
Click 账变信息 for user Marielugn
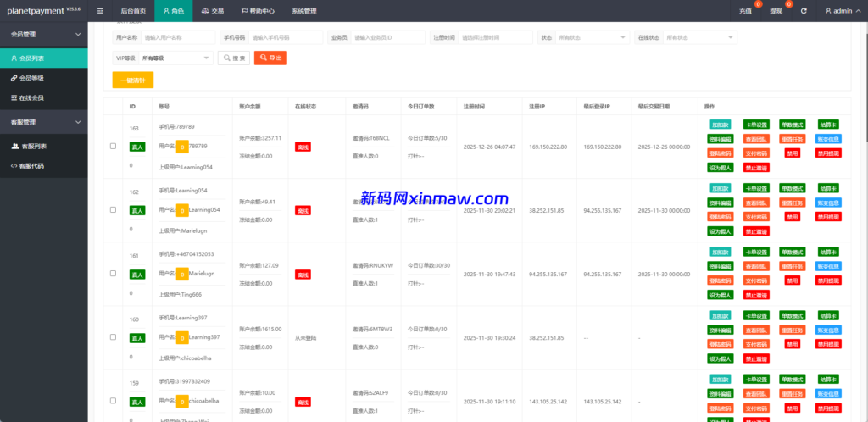(x=828, y=266)
